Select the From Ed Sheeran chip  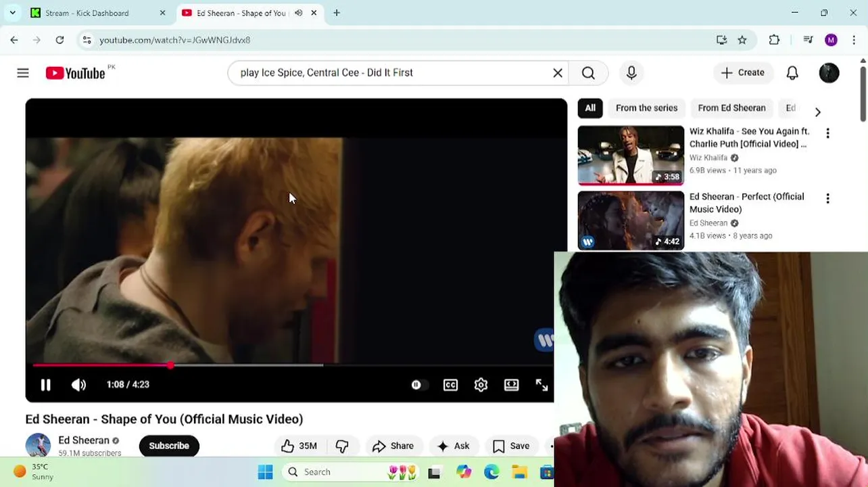(731, 108)
